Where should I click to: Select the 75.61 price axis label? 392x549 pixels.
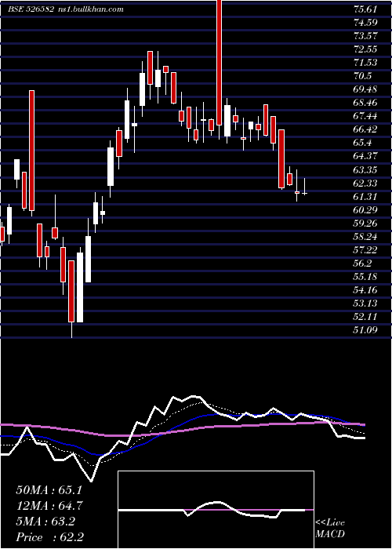[x=365, y=9]
